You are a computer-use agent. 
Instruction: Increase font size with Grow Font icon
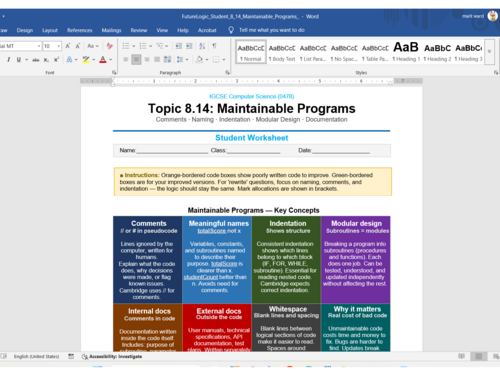(68, 46)
